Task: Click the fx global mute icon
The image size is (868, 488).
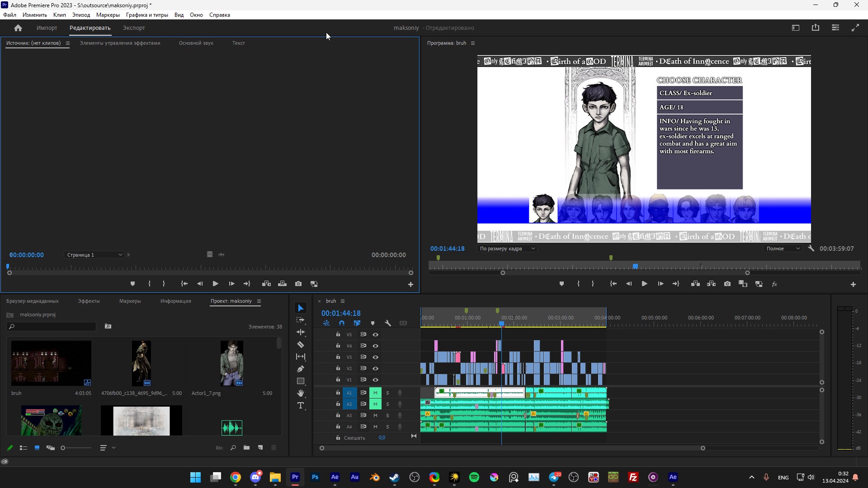Action: 774,284
